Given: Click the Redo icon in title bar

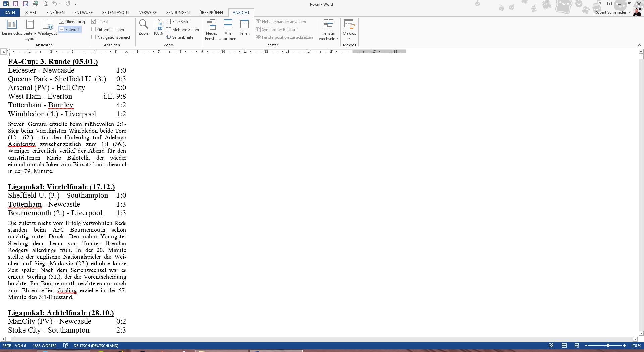Looking at the screenshot, I should coord(68,4).
